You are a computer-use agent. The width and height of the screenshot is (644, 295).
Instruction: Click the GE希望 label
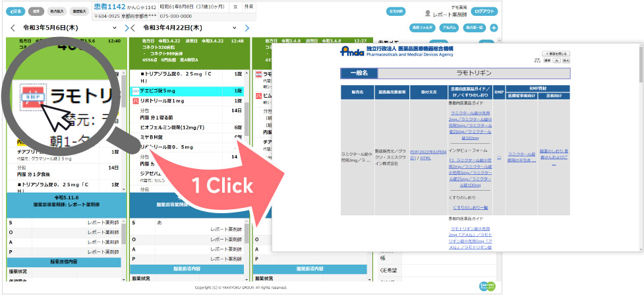pos(388,271)
